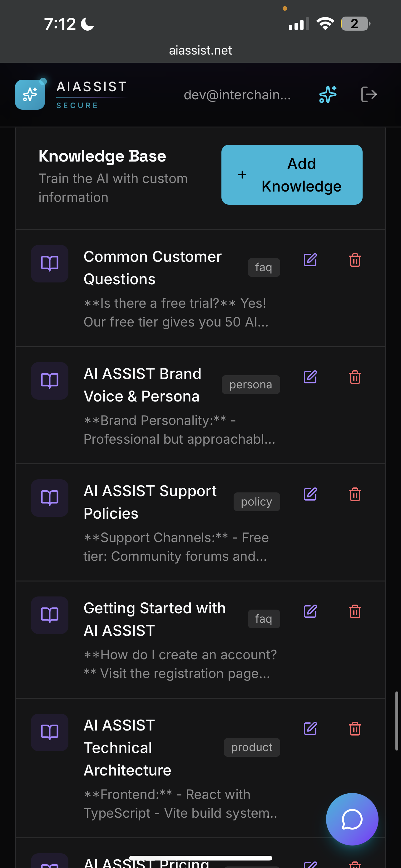Edit AI ASSIST Brand Voice & Persona
This screenshot has width=401, height=868.
310,377
